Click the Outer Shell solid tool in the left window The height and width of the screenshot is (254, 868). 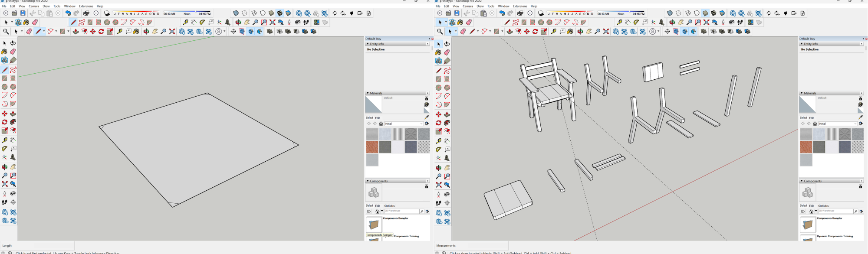270,31
